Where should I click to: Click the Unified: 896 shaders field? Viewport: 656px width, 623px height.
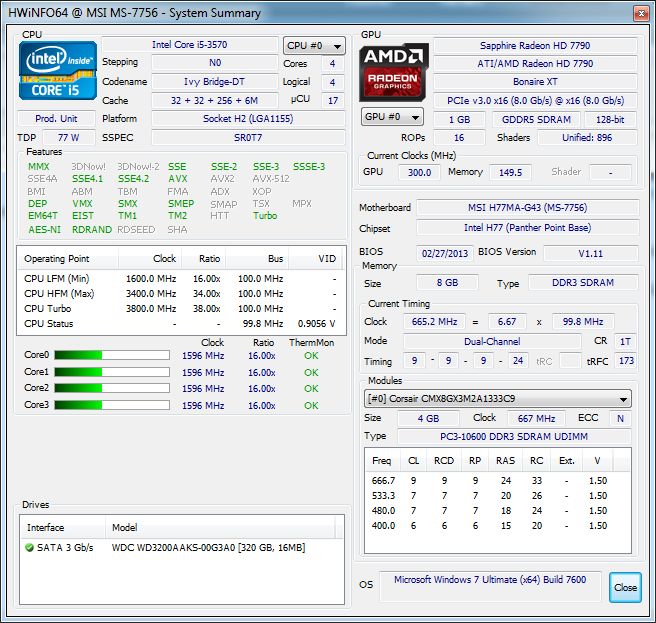[587, 138]
